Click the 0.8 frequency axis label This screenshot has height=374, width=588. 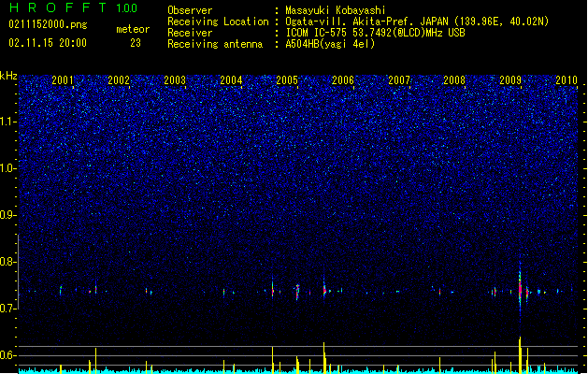(8, 262)
